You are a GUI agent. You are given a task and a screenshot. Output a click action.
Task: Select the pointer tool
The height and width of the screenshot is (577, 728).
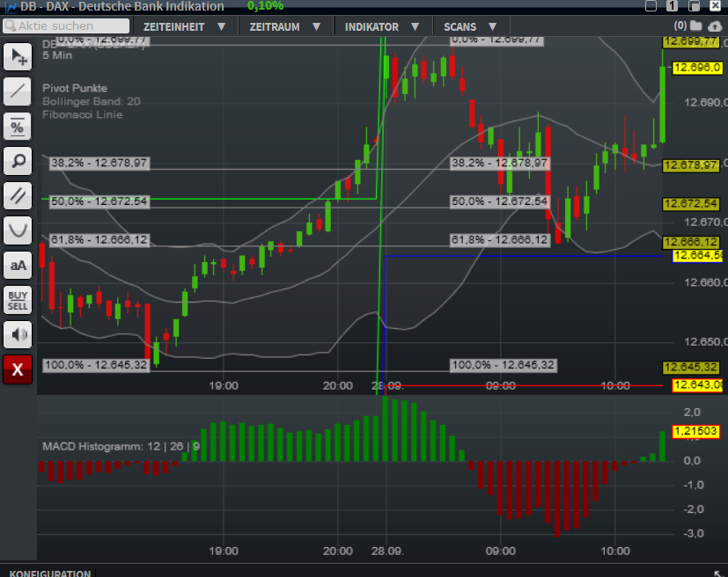18,57
